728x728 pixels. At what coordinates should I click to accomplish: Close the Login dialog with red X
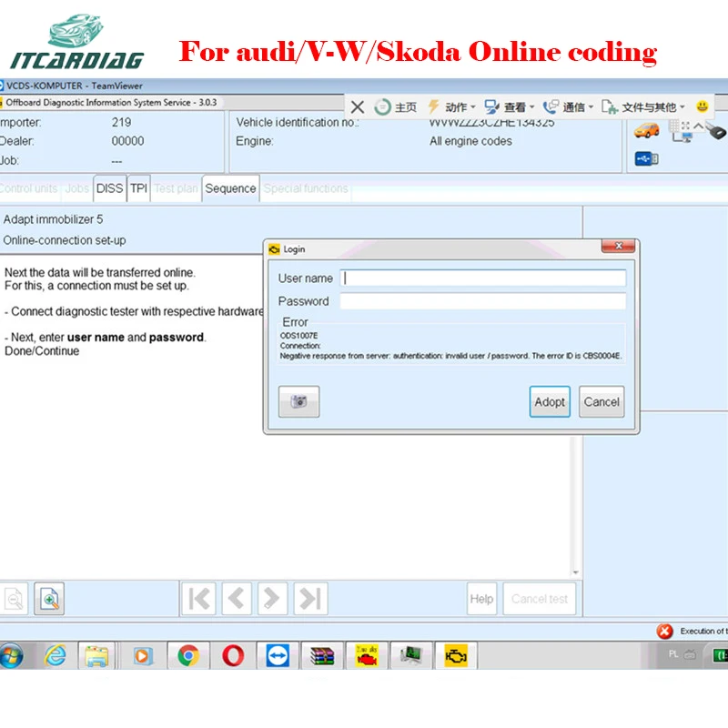coord(618,246)
